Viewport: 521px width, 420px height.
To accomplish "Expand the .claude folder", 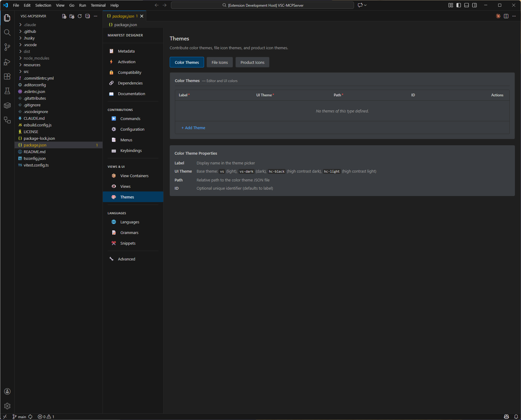I will pos(58,25).
